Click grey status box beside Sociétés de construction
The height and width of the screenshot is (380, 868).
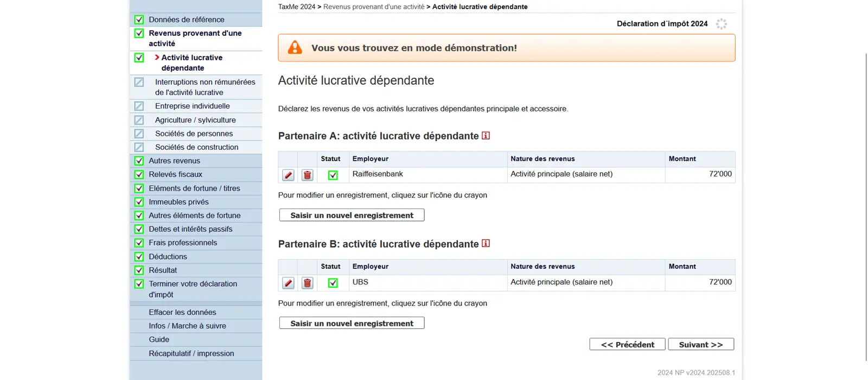click(139, 147)
